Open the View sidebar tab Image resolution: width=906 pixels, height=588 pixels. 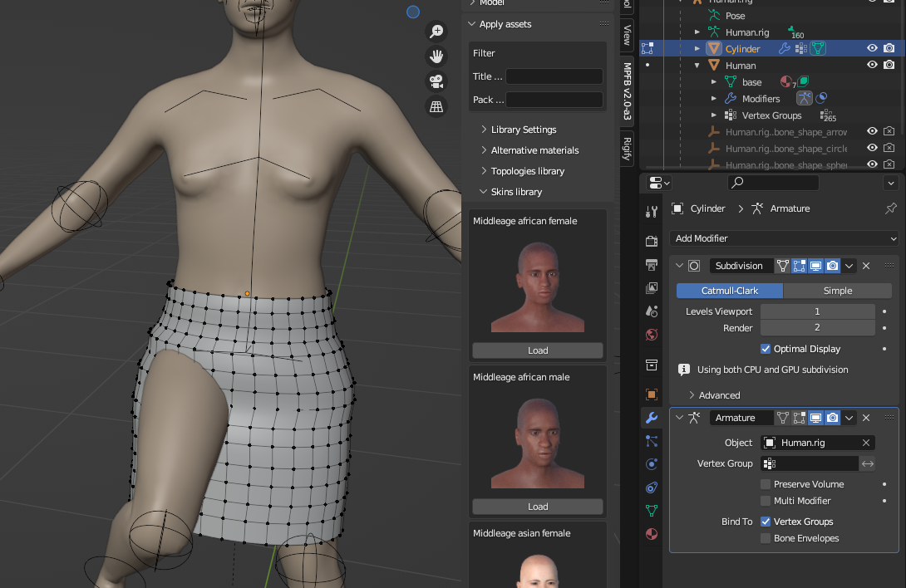(x=627, y=35)
